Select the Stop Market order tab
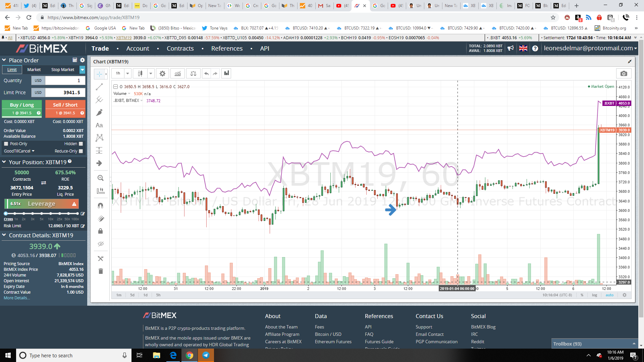Screen dimensions: 644x362 pyautogui.click(x=63, y=69)
